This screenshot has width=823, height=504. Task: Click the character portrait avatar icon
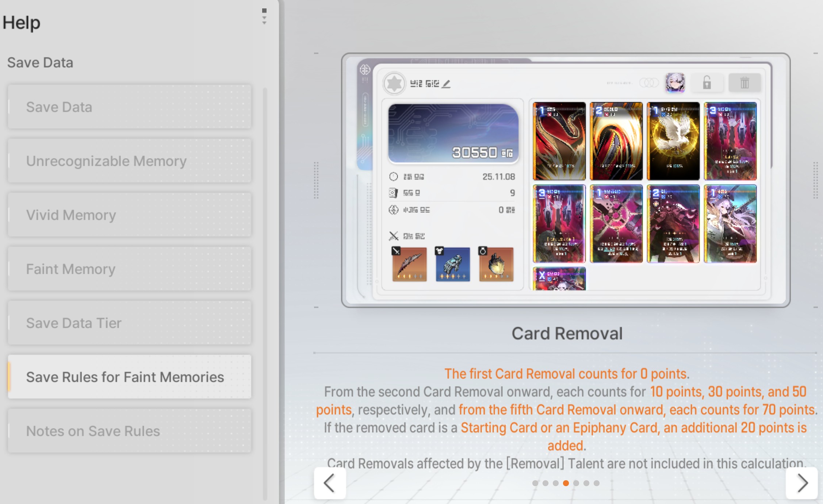pos(675,82)
